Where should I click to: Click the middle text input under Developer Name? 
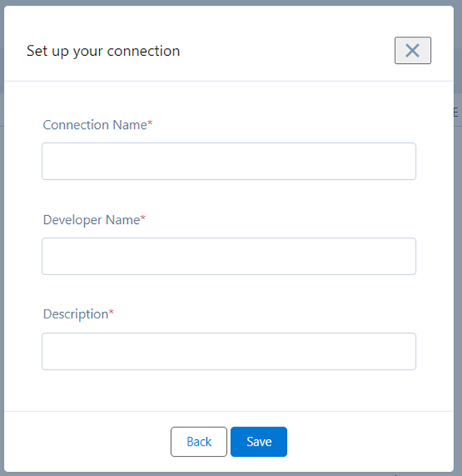click(229, 256)
